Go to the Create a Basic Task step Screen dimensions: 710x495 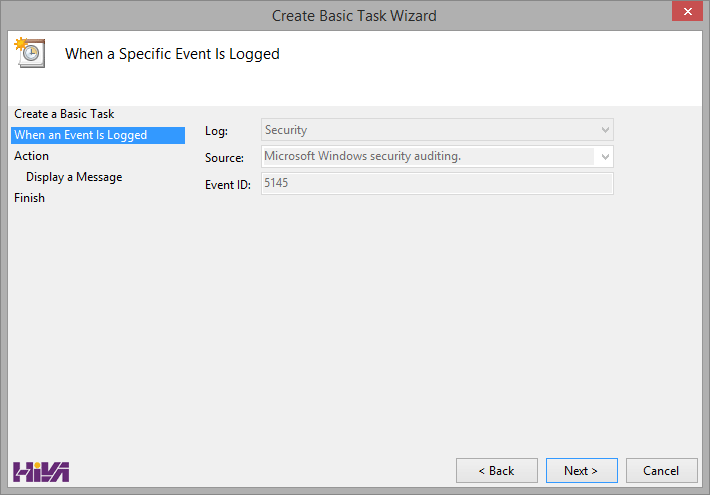[64, 114]
